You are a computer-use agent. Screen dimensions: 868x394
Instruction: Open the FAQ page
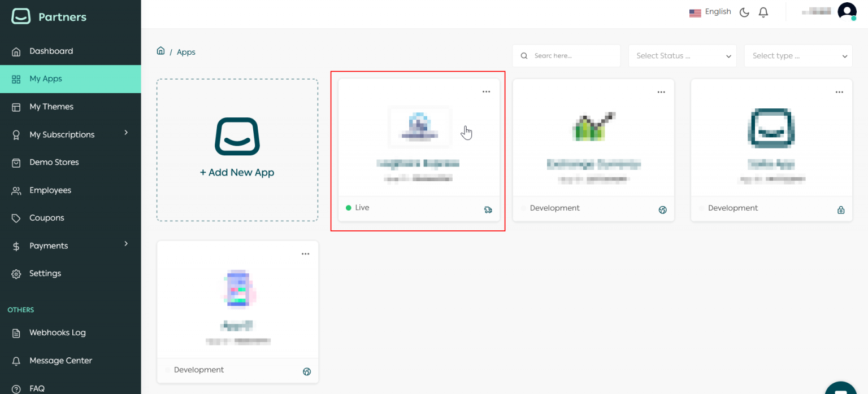coord(37,388)
